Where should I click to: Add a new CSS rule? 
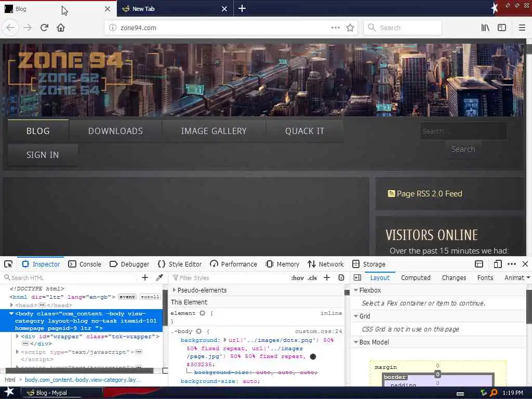(327, 277)
